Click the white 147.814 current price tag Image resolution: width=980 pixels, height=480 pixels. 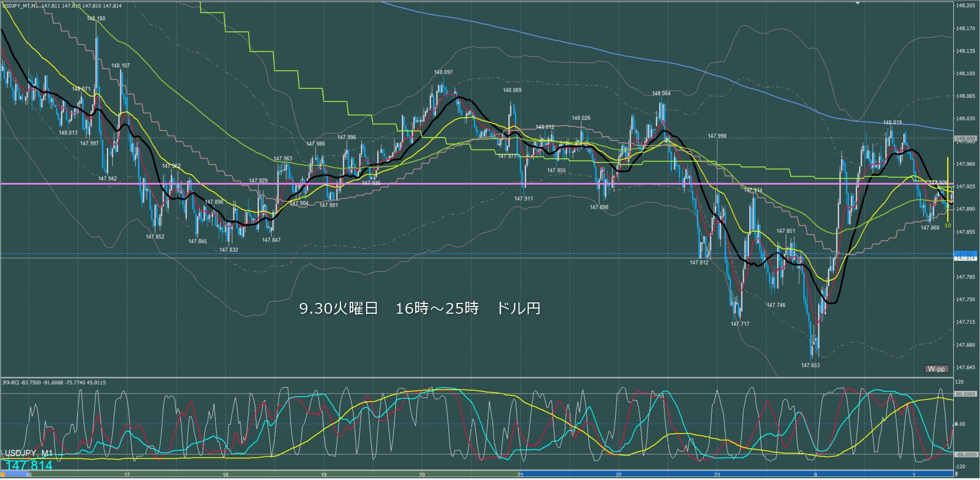pos(965,258)
